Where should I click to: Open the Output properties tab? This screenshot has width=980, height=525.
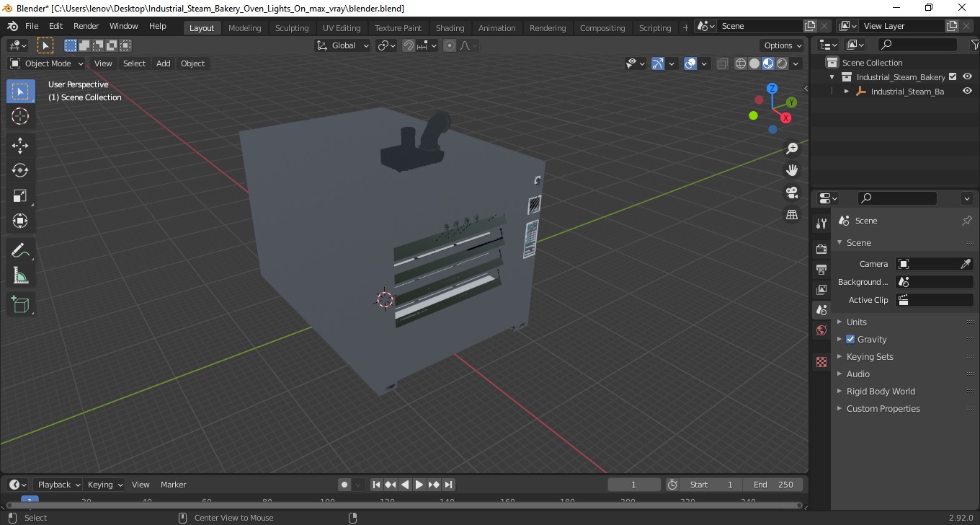click(x=821, y=269)
